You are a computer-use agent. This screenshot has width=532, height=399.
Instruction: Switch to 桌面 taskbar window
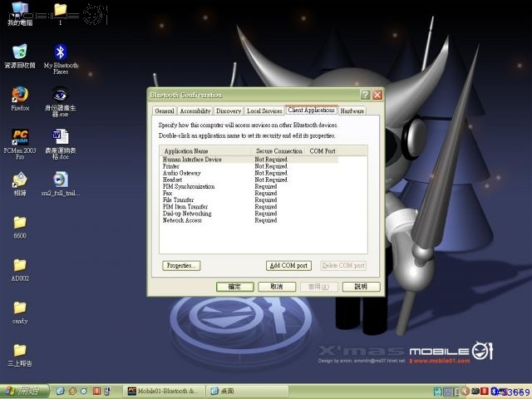pyautogui.click(x=246, y=392)
